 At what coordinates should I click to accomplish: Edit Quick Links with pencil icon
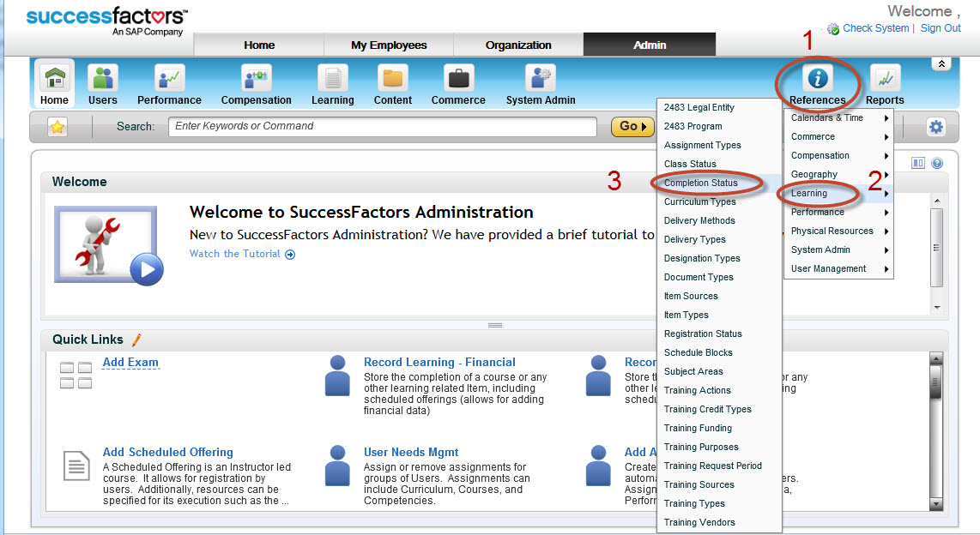136,340
